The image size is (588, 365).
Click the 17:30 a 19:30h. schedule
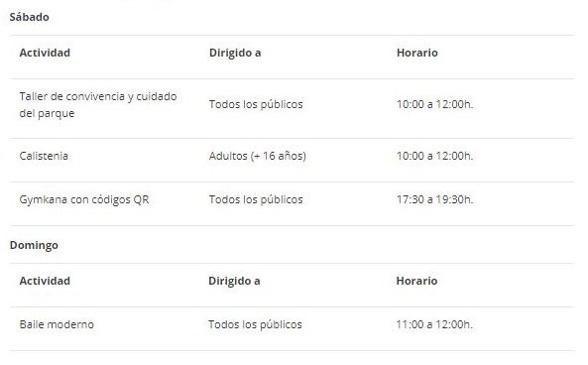434,199
